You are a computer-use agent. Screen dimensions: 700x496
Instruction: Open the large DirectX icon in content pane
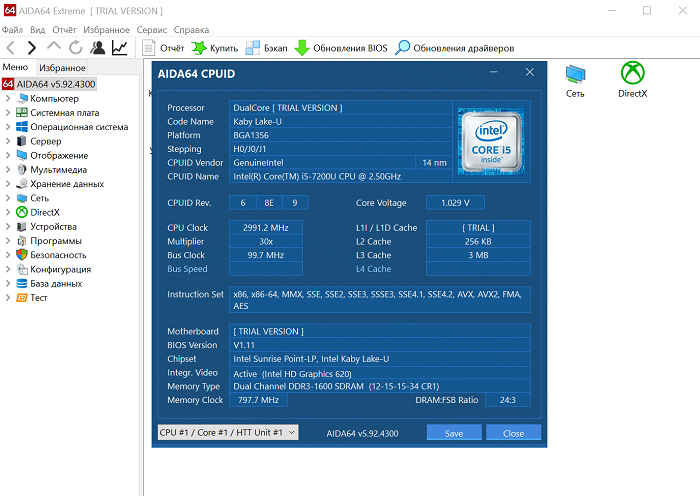point(633,79)
